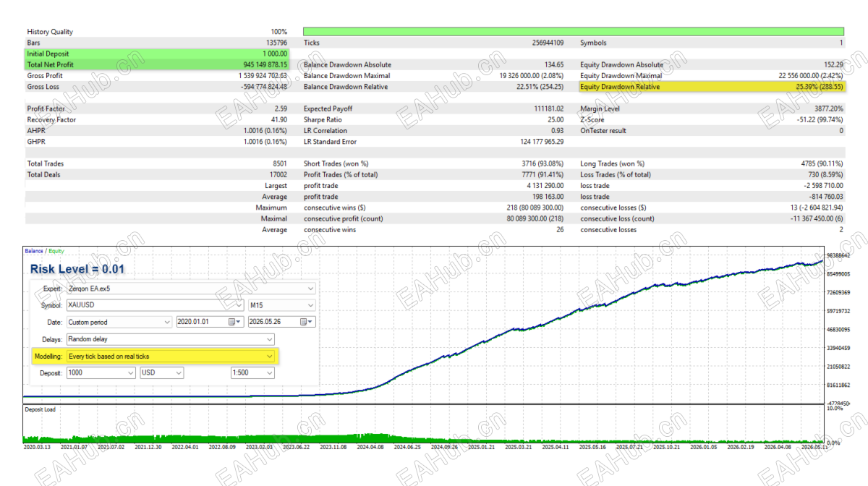Select the Balance Drawdown Absolute value 134.65
The image size is (868, 486).
[x=555, y=64]
